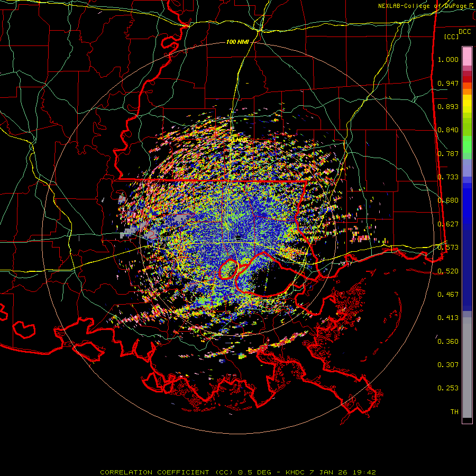
Task: Select the 0.520 scale value
Action: click(x=448, y=271)
